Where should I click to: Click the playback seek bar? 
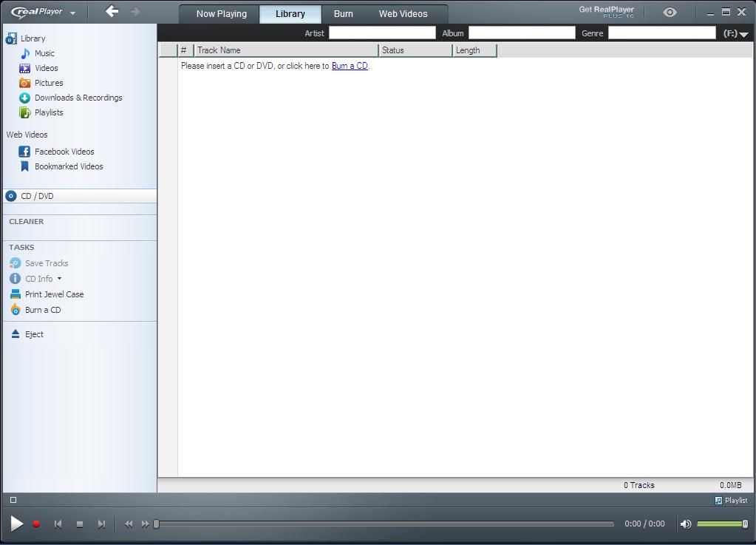click(x=384, y=524)
